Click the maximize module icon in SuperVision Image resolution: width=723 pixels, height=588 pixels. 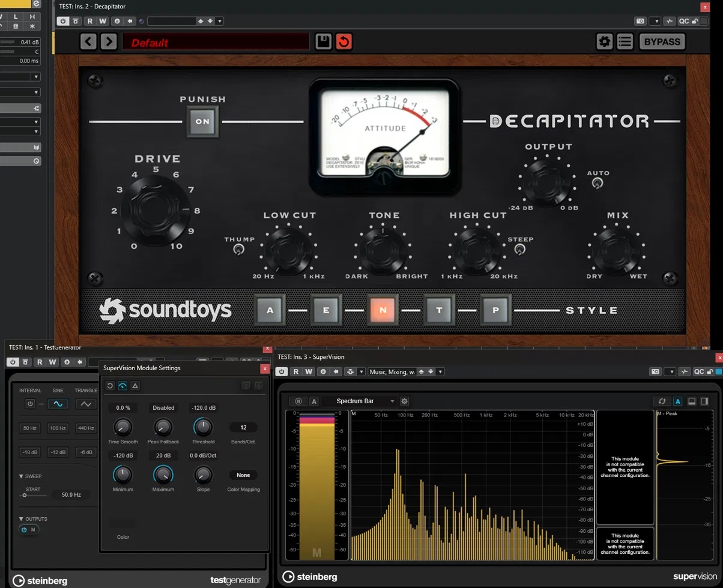[692, 401]
